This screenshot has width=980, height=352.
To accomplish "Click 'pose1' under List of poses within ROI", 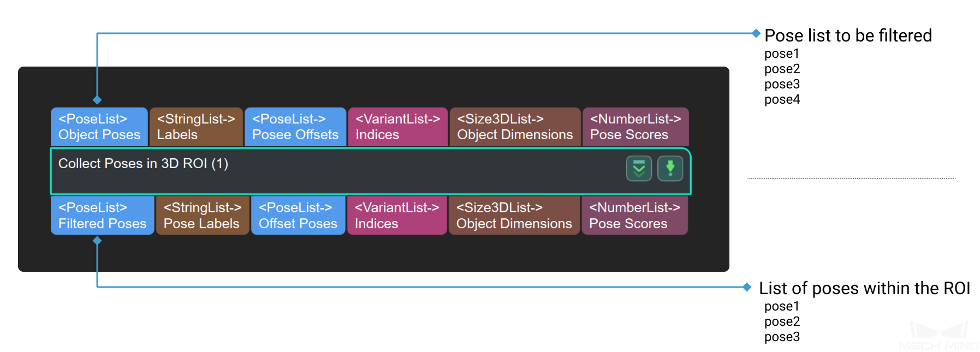I will [782, 306].
